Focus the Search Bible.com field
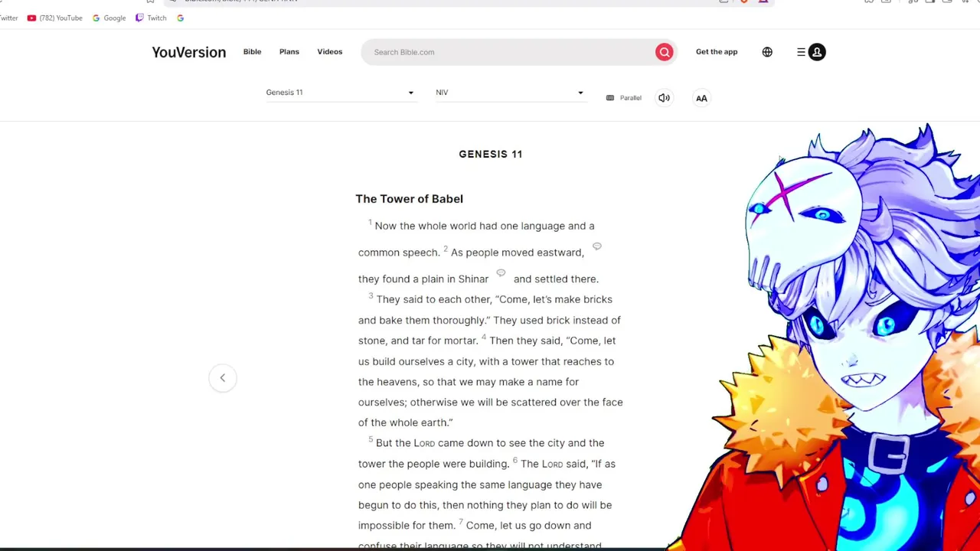 click(x=509, y=52)
